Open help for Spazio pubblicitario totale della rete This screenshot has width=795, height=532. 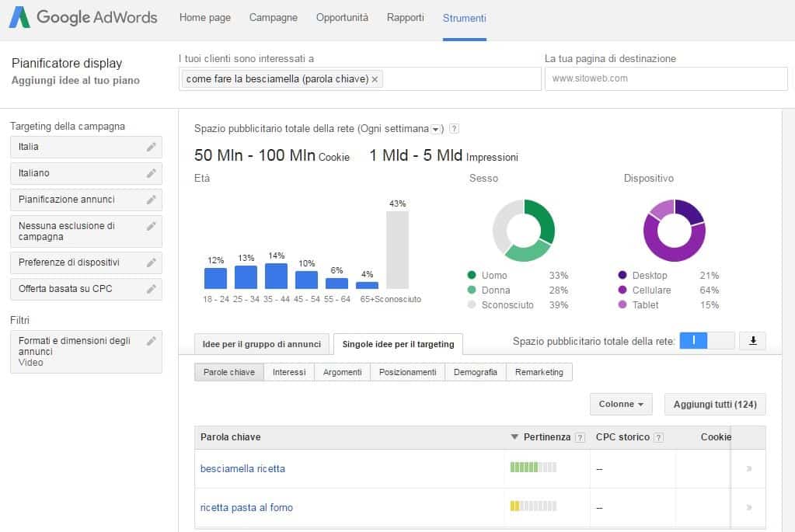point(454,129)
